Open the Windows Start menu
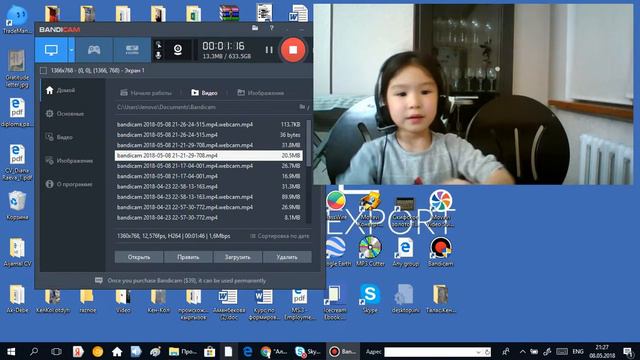The width and height of the screenshot is (640, 360). click(11, 351)
